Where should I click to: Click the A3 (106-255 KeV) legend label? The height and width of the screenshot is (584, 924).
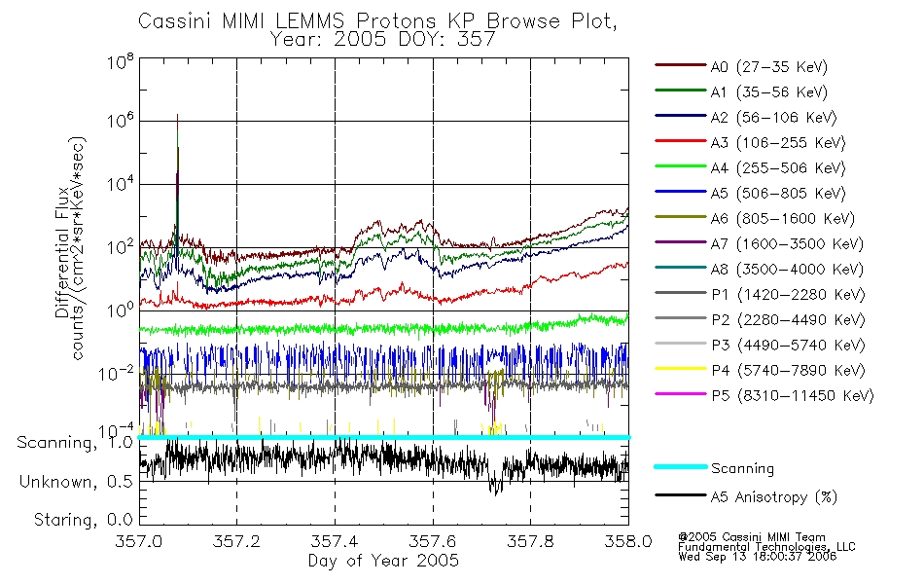click(778, 143)
